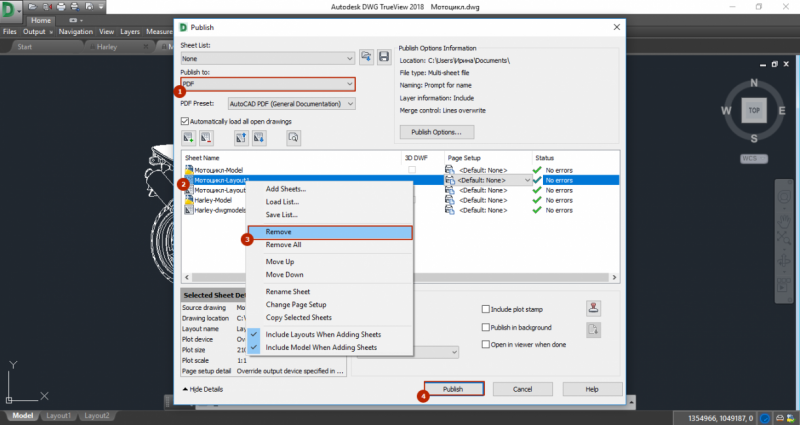Click the Load Sheet List icon
Screen dimensions: 800x425
366,57
